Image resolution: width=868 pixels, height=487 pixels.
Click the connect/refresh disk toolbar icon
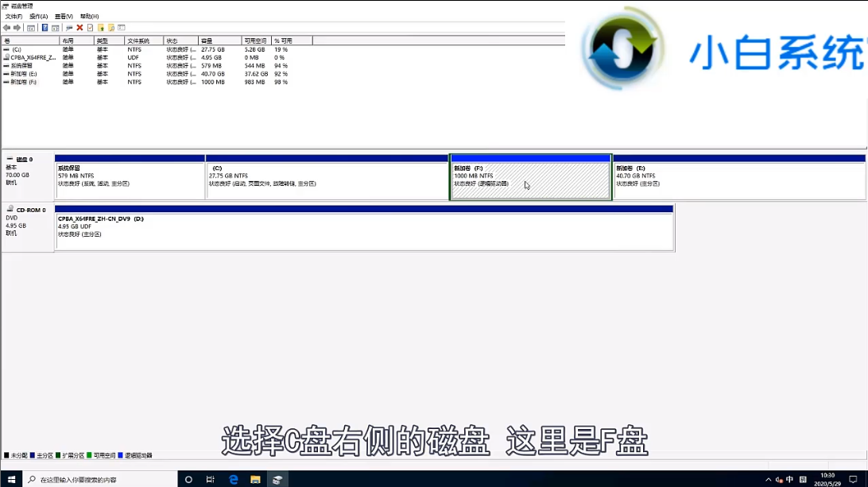69,28
